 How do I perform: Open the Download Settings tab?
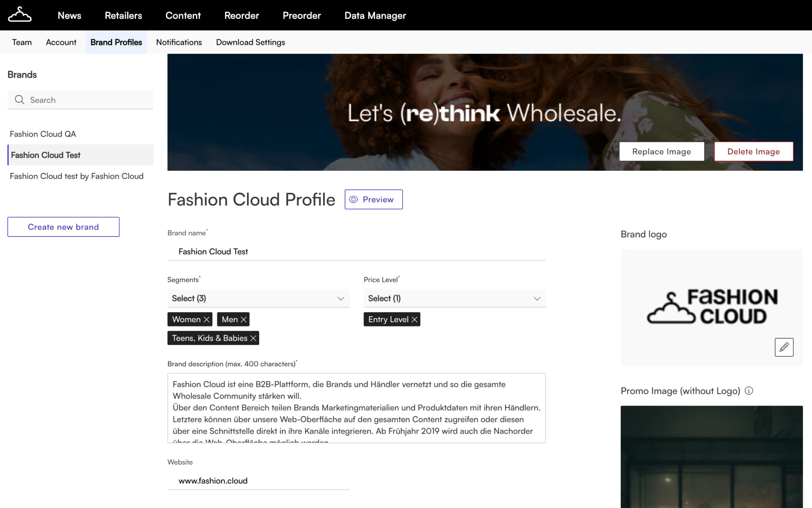pos(250,42)
